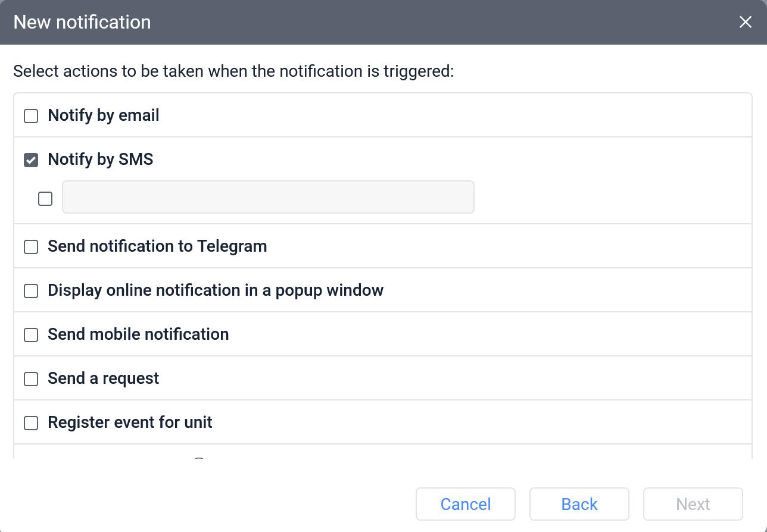Screen dimensions: 767x532
Task: Click the 'New notification' title bar text
Action: pos(82,22)
